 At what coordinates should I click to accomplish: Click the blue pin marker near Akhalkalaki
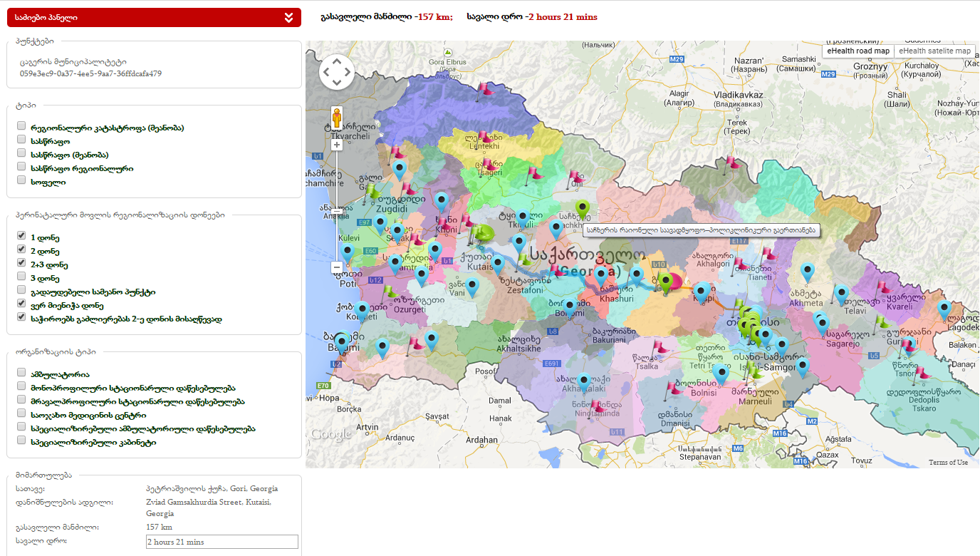(x=584, y=381)
